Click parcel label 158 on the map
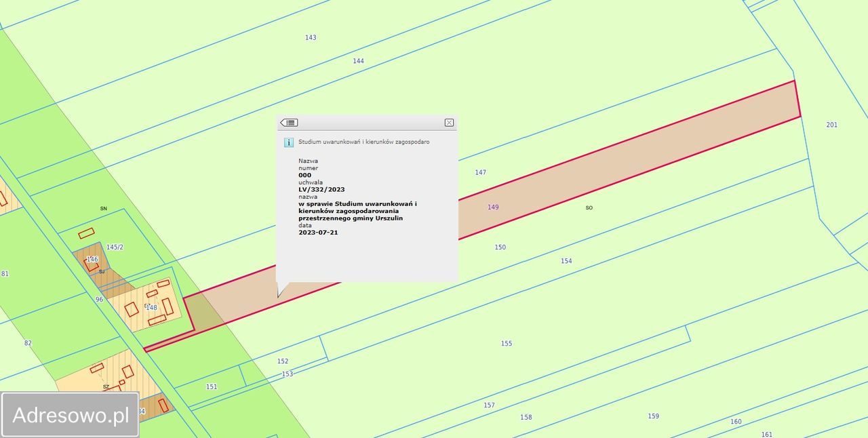 (x=526, y=418)
